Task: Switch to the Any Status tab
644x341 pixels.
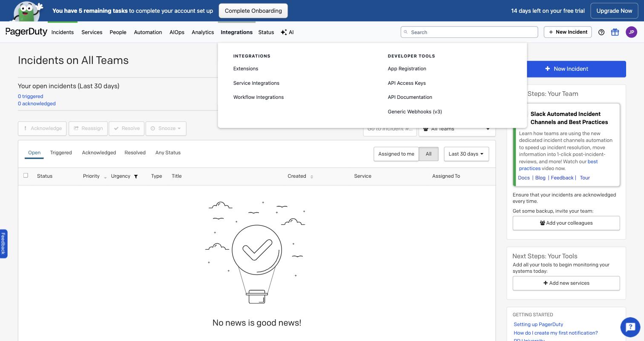Action: tap(168, 153)
